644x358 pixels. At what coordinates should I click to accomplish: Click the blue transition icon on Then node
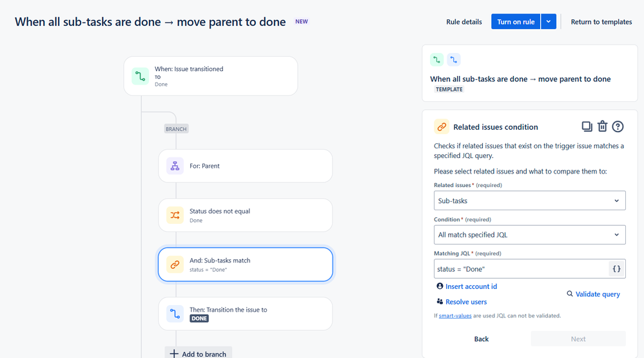point(175,313)
